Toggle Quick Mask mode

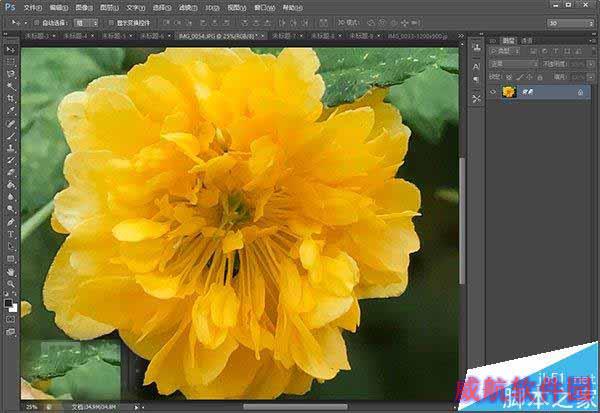coord(11,319)
